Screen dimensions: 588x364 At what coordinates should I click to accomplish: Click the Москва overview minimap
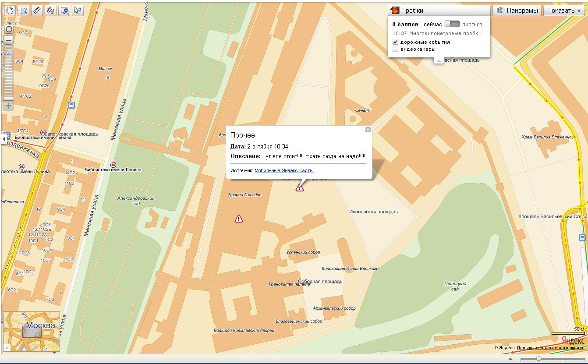(x=32, y=332)
